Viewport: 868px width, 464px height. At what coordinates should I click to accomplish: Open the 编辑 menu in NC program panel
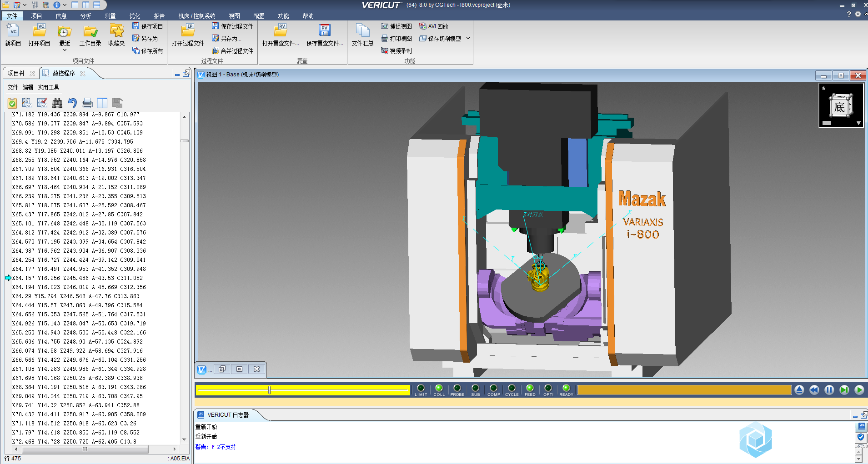click(x=28, y=87)
